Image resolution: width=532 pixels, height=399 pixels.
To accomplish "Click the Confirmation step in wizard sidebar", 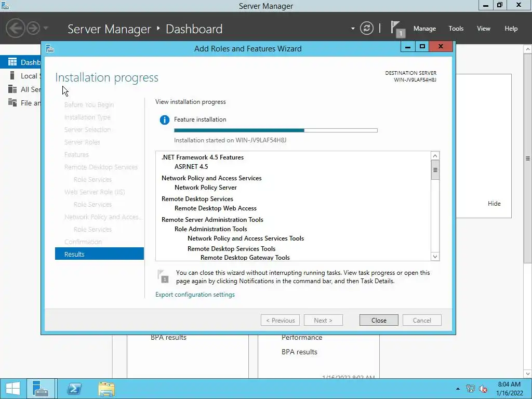I will click(x=83, y=242).
